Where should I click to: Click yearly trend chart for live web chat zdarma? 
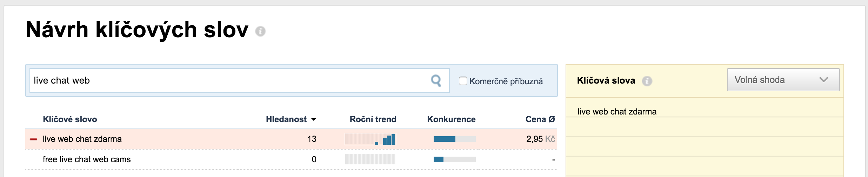tap(370, 139)
